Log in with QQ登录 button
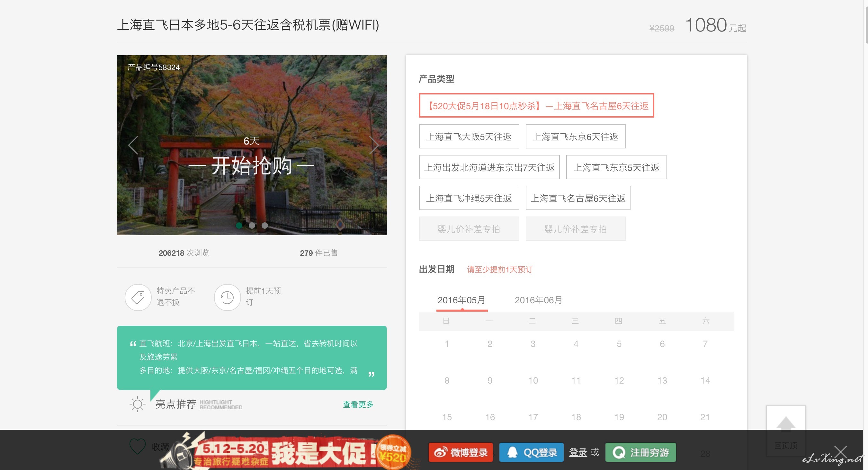Viewport: 868px width, 470px height. click(532, 452)
